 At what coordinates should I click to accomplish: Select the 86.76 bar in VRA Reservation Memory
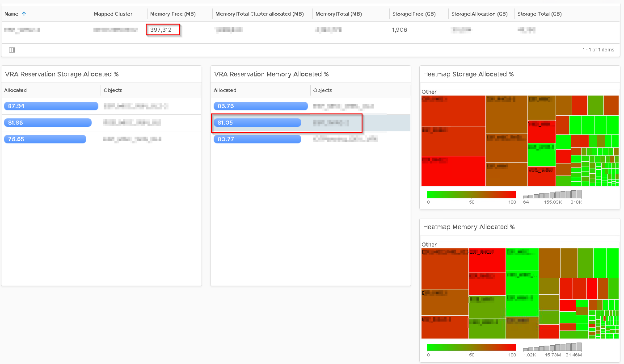[261, 106]
